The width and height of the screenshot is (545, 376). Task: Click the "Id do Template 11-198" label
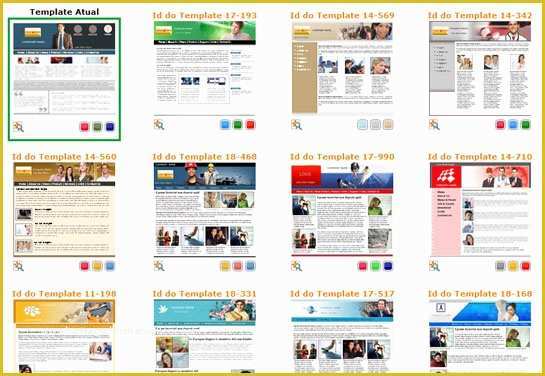click(64, 294)
